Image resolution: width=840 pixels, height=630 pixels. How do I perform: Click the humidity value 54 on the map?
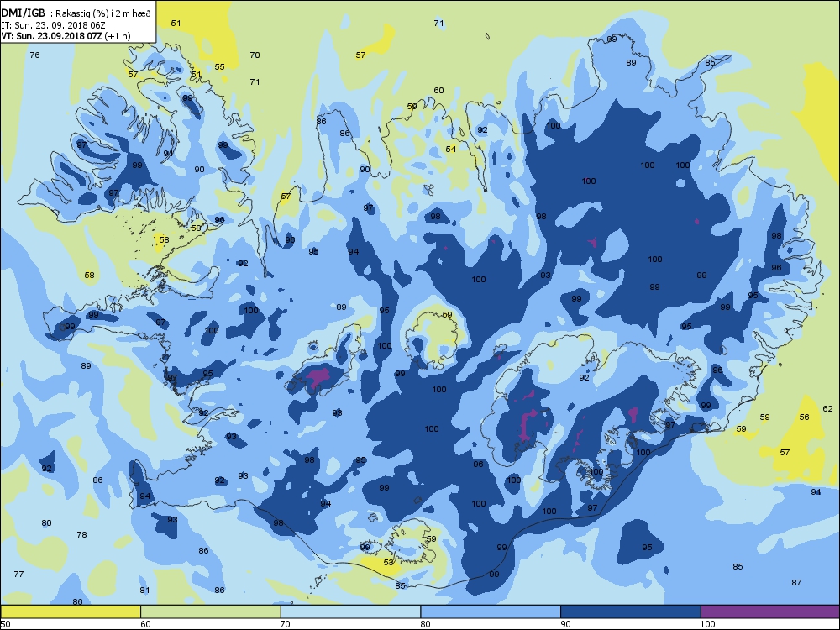451,149
